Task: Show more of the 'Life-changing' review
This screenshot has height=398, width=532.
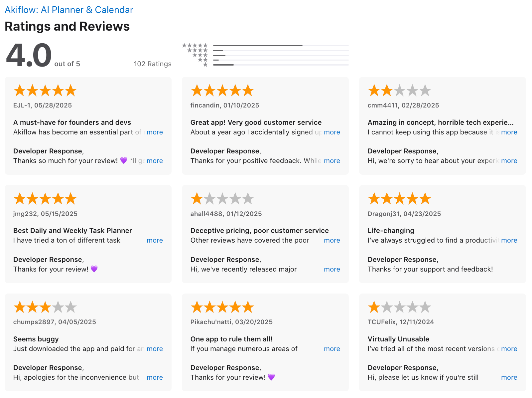Action: (x=509, y=240)
